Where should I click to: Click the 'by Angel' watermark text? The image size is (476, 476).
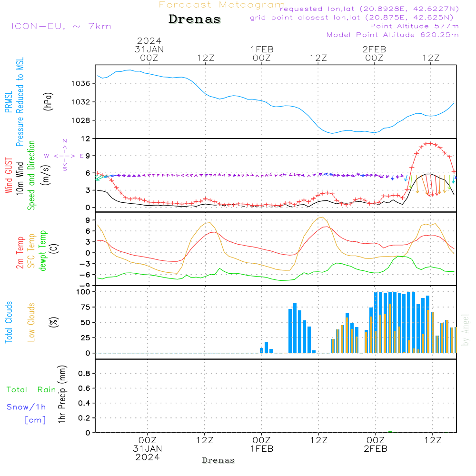(x=465, y=330)
